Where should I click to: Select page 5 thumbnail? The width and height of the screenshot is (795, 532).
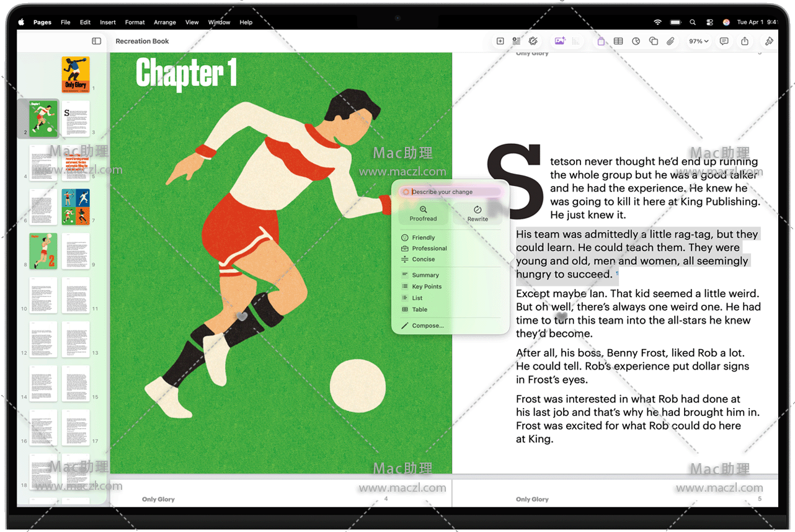pyautogui.click(x=76, y=163)
